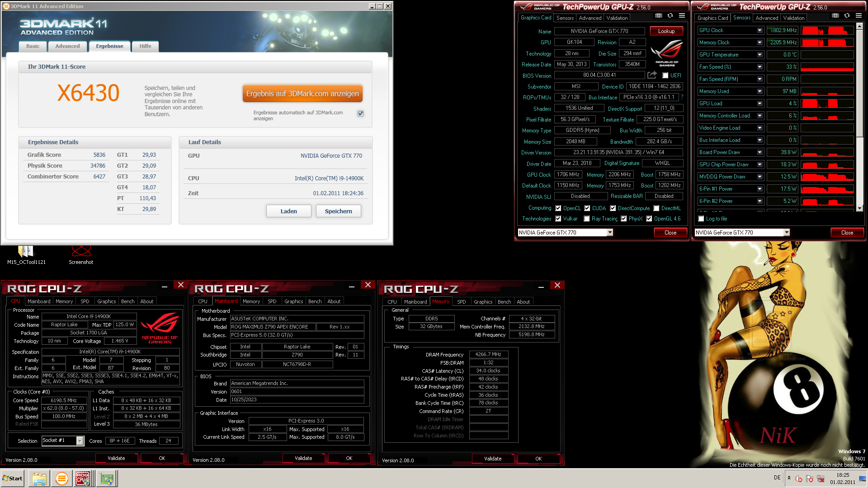Viewport: 868px width, 488px height.
Task: Click Laden button
Action: (x=288, y=211)
